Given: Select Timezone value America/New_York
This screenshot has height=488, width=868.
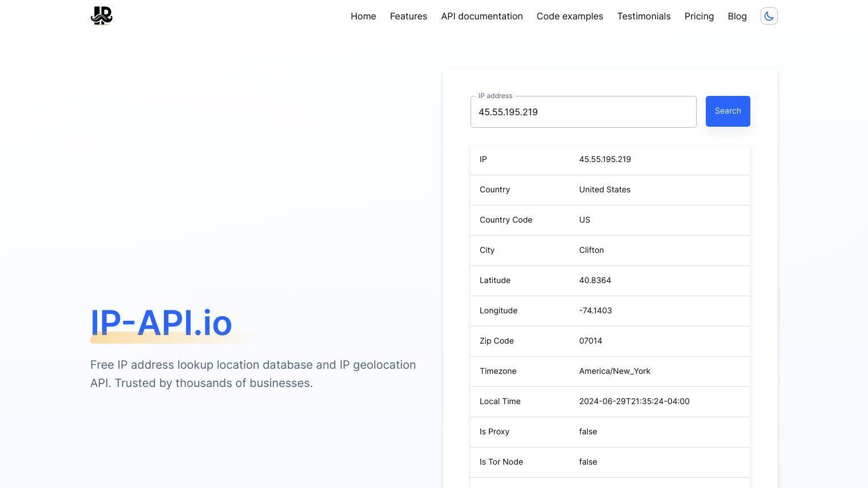Looking at the screenshot, I should pos(614,372).
